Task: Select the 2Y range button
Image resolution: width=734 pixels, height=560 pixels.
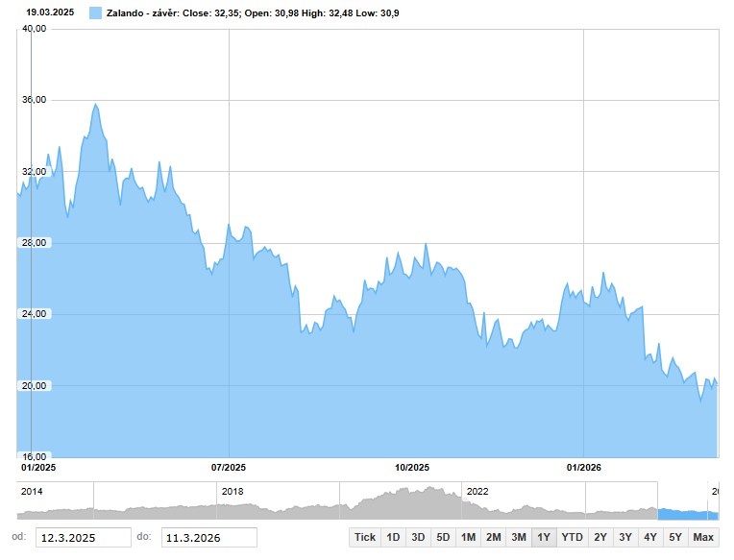Action: [x=600, y=537]
